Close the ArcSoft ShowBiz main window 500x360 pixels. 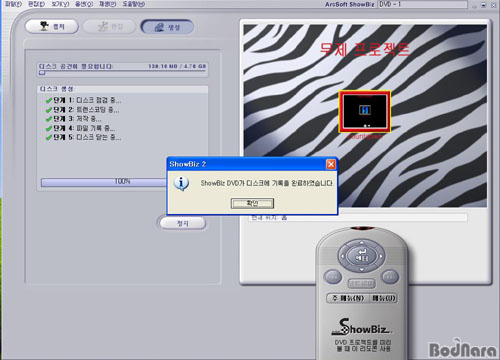point(493,5)
